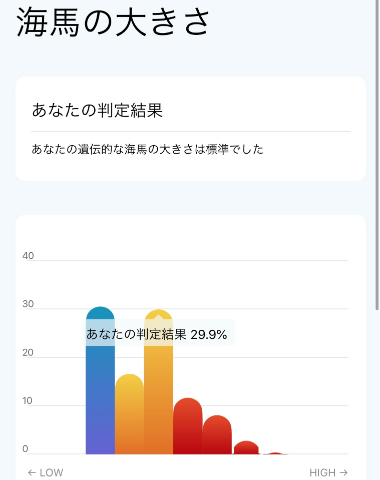Click the short yellow-orange second bar
Screen dimensions: 380x480
coord(129,414)
